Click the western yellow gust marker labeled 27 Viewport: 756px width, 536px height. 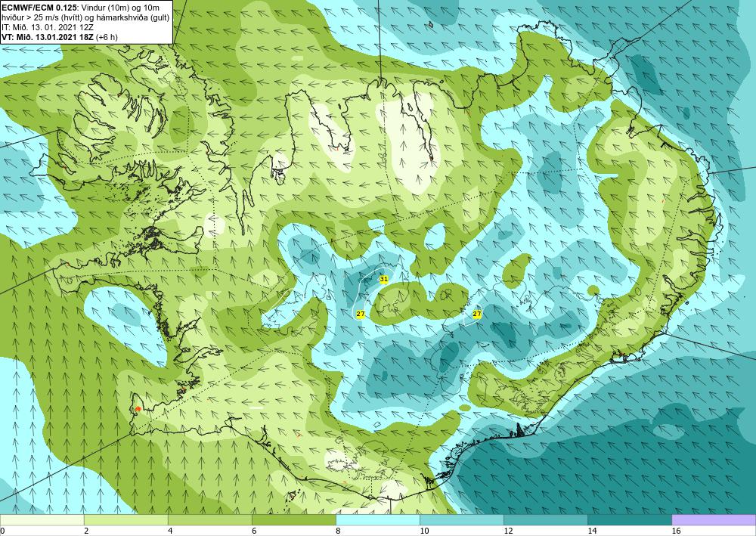360,314
